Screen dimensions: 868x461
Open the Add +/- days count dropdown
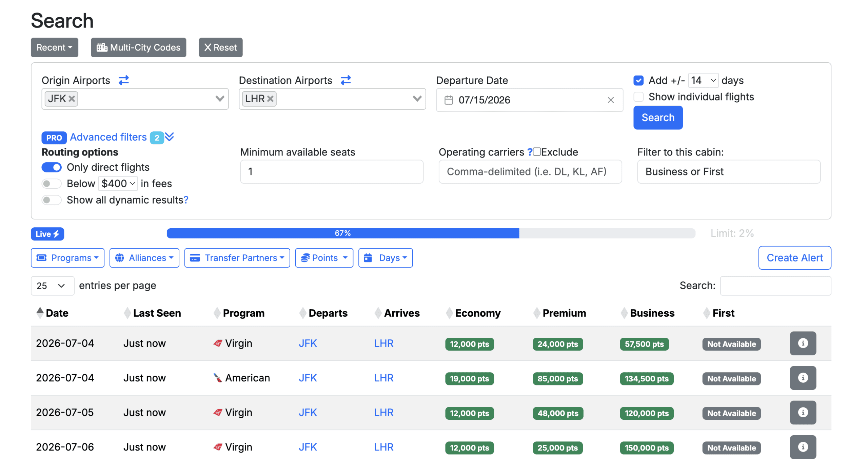(703, 80)
